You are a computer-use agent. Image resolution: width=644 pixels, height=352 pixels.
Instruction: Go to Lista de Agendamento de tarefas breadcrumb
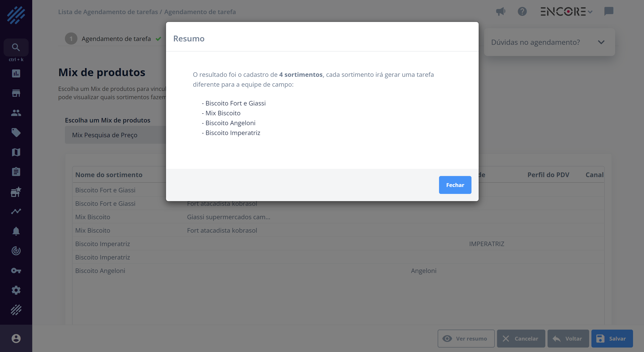pyautogui.click(x=108, y=12)
